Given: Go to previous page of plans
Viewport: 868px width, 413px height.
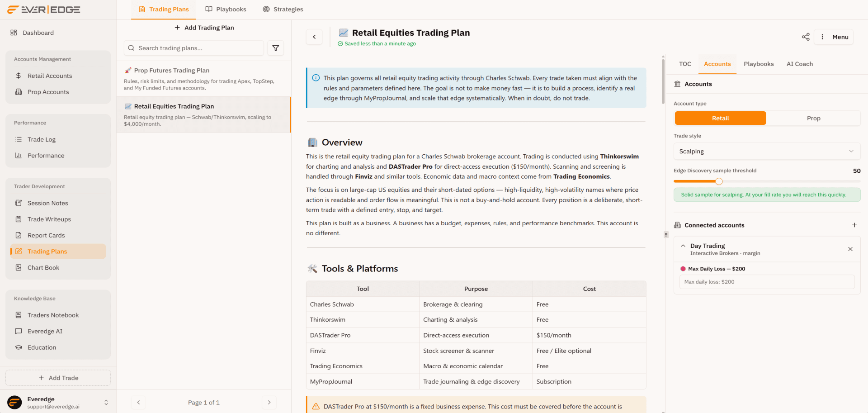Looking at the screenshot, I should point(138,402).
